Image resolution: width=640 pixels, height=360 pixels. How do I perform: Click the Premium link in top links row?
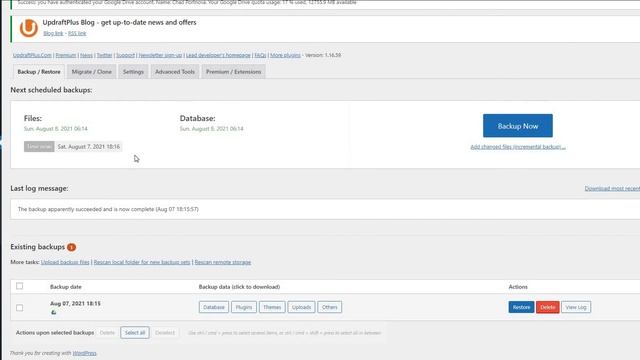(66, 55)
